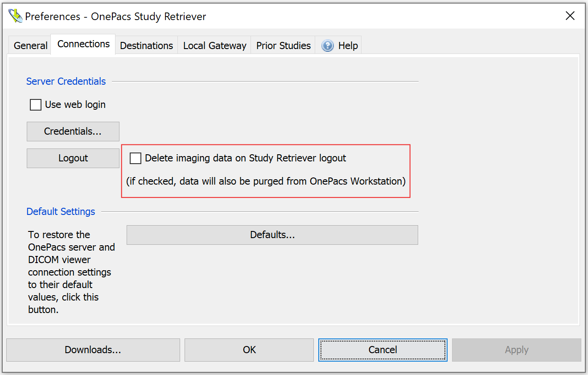Open the Downloads... dialog button
Screen dimensions: 588x375
tap(93, 350)
